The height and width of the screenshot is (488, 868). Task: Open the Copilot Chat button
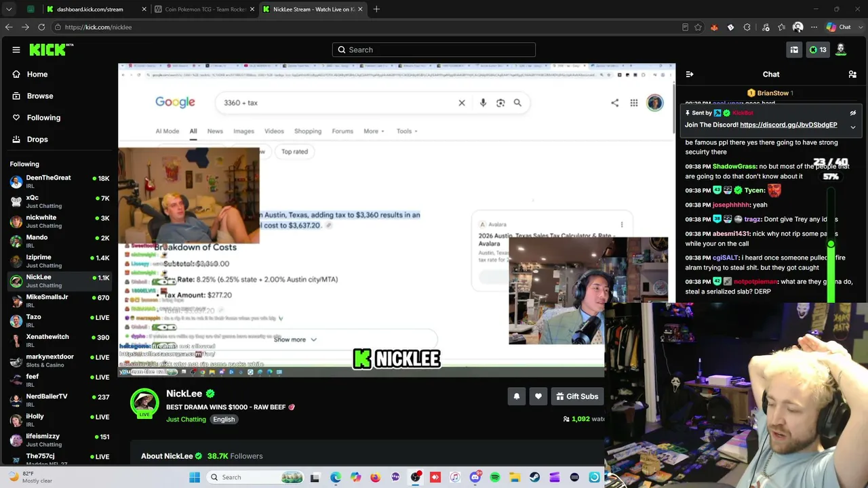pos(838,27)
